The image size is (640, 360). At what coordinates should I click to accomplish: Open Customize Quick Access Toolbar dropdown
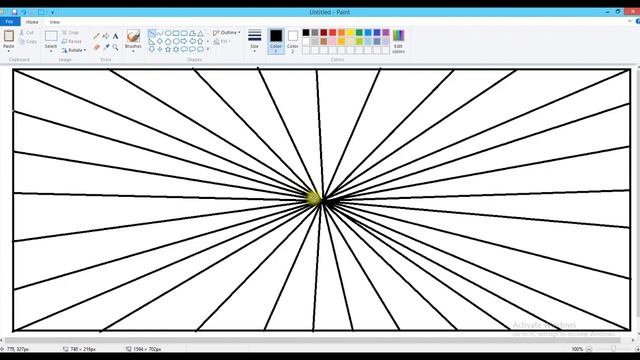(53, 13)
